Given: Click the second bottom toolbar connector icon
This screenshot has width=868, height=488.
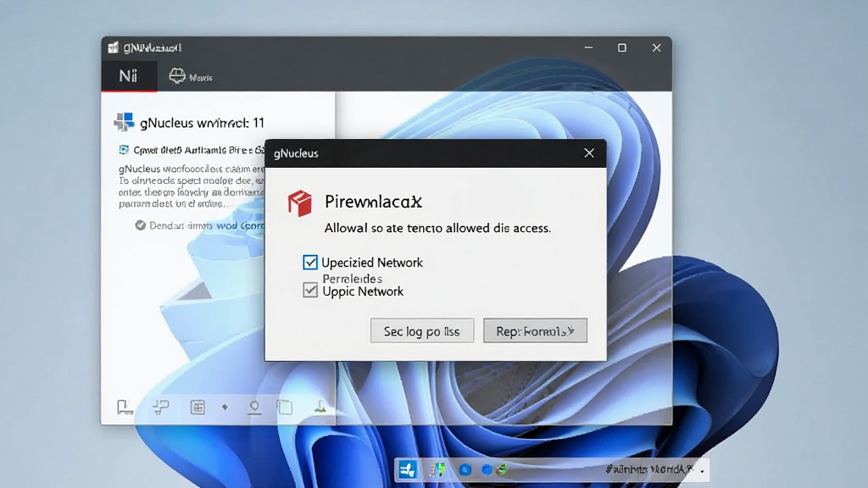Looking at the screenshot, I should pos(160,408).
